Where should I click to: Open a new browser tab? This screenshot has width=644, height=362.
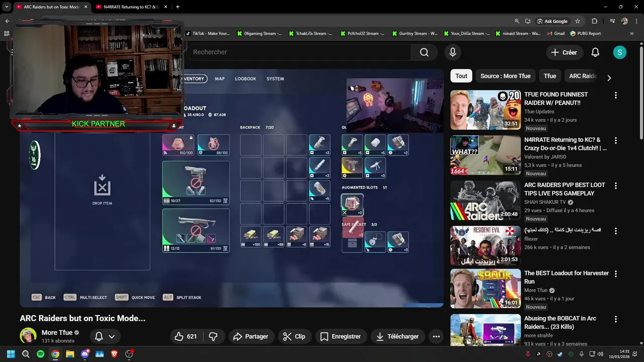point(178,7)
